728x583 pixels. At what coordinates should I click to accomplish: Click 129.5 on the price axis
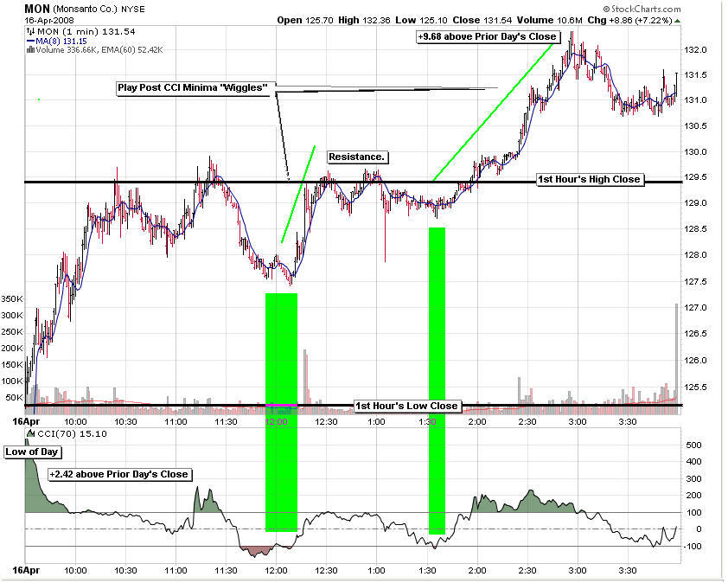[695, 177]
